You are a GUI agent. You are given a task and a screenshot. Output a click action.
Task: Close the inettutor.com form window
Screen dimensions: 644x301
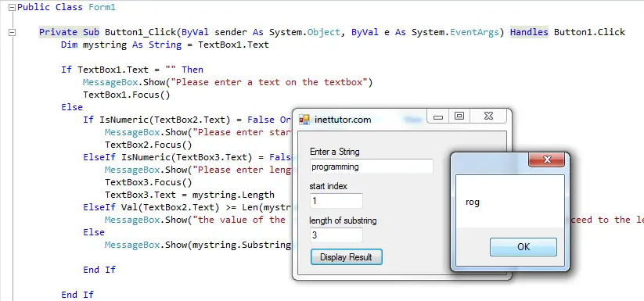point(488,116)
